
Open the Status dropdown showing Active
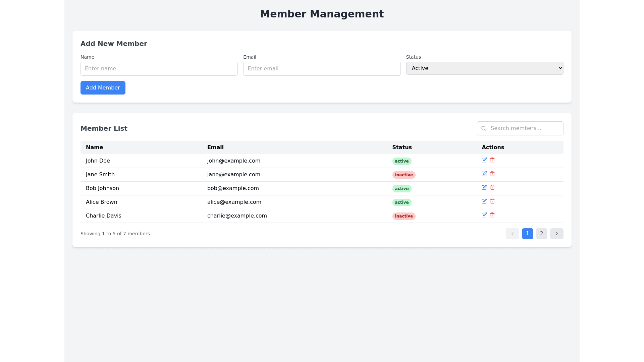484,68
